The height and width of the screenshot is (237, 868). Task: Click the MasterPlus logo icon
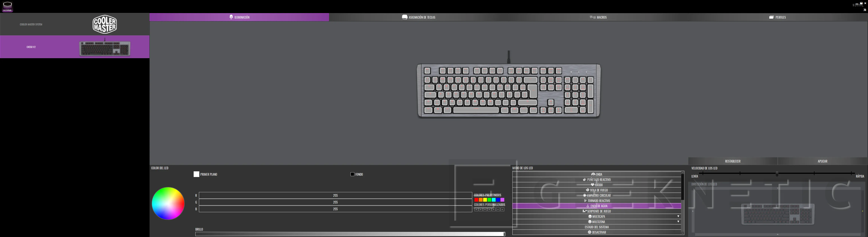[x=7, y=7]
